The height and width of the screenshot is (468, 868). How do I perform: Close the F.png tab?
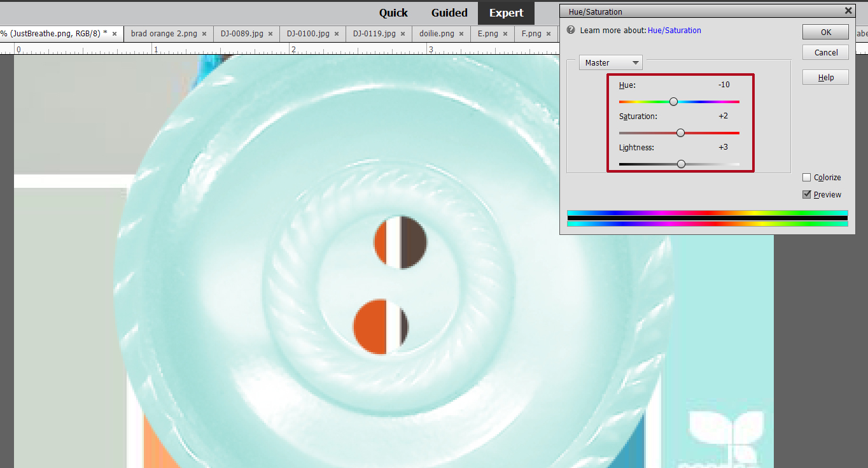coord(549,34)
